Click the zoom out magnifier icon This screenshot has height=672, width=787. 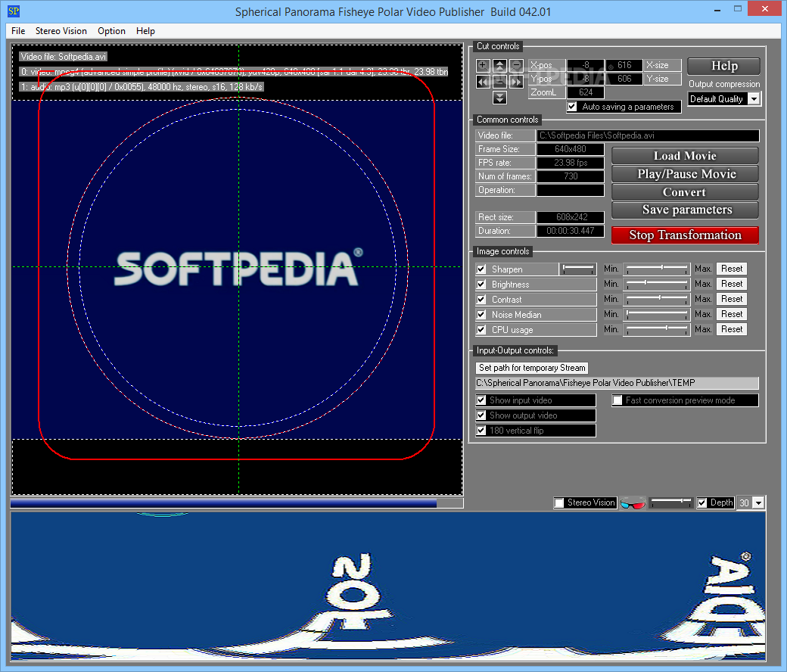(516, 65)
